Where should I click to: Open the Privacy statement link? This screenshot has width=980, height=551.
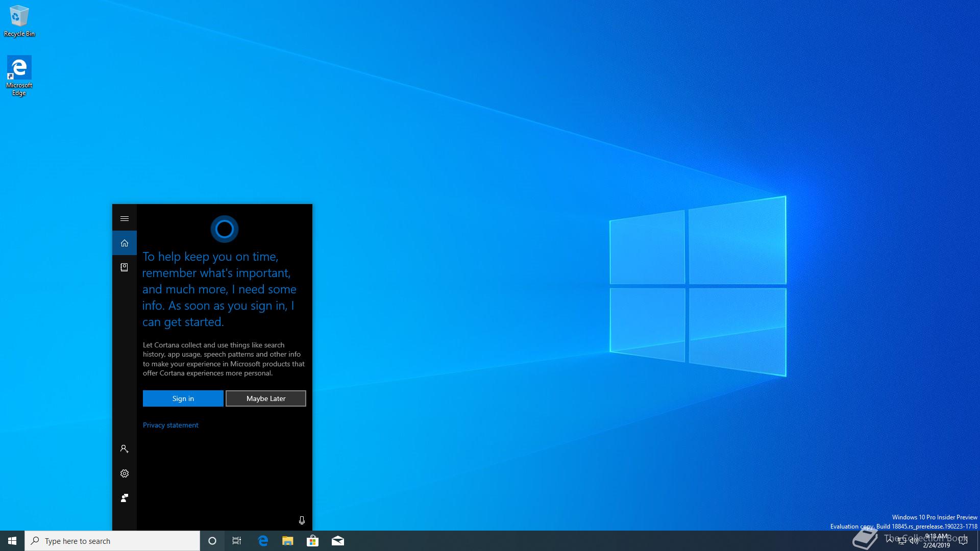(170, 425)
